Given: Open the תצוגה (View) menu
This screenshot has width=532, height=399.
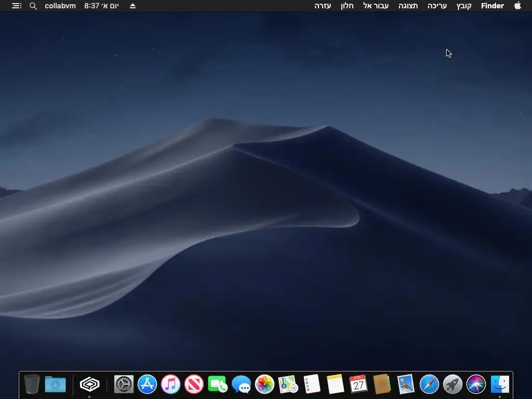Looking at the screenshot, I should coord(408,6).
